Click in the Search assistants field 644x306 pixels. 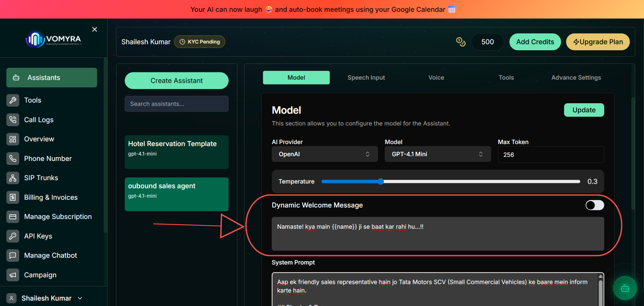[177, 104]
